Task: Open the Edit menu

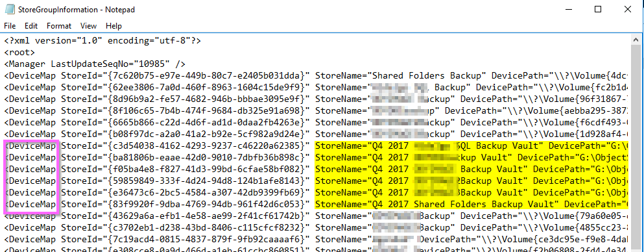Action: click(x=31, y=26)
